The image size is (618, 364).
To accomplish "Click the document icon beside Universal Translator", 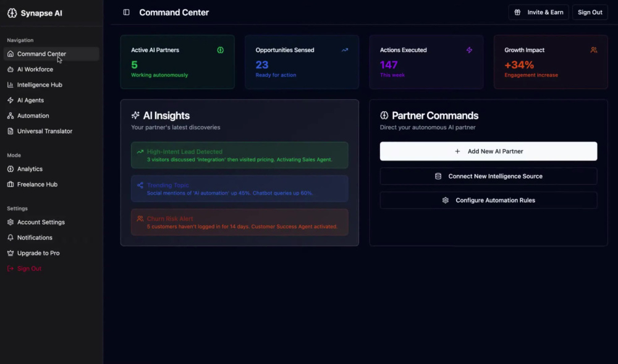I will [x=11, y=131].
